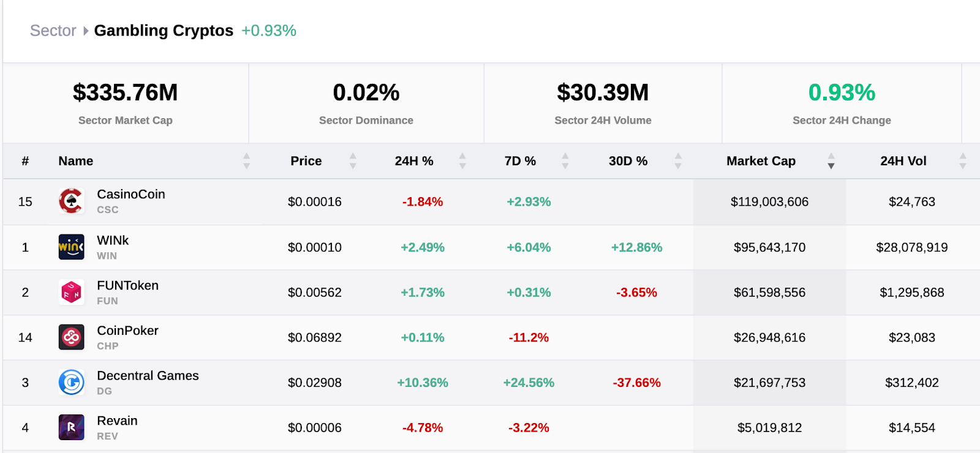Image resolution: width=980 pixels, height=453 pixels.
Task: Sort by 7D % arrows
Action: click(x=565, y=161)
